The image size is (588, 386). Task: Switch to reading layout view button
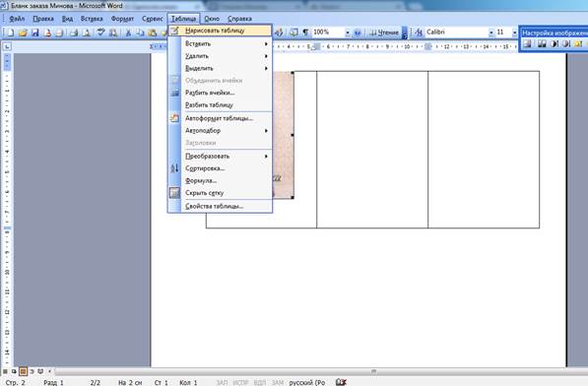(x=40, y=371)
